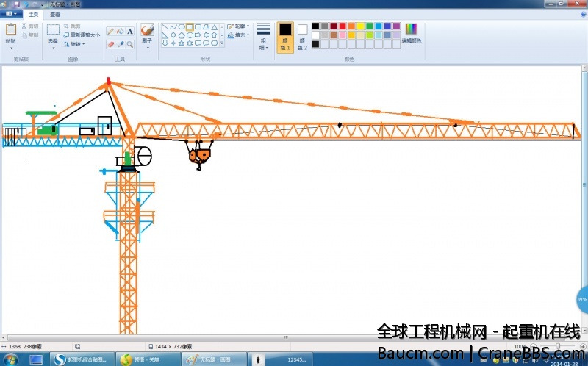The width and height of the screenshot is (588, 366).
Task: Click the Paste clipboard icon
Action: (11, 30)
